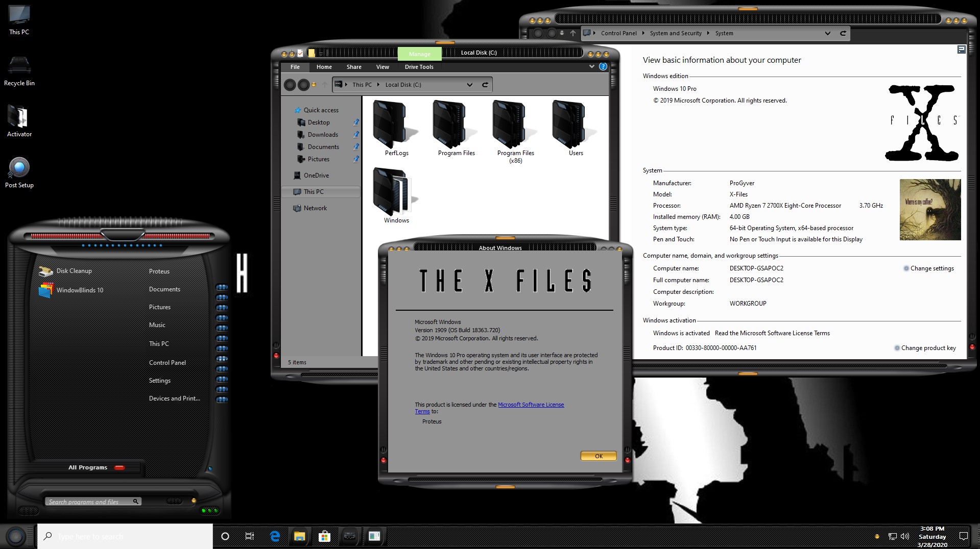The image size is (980, 549).
Task: Expand the Control Panel address history dropdown
Action: point(827,33)
